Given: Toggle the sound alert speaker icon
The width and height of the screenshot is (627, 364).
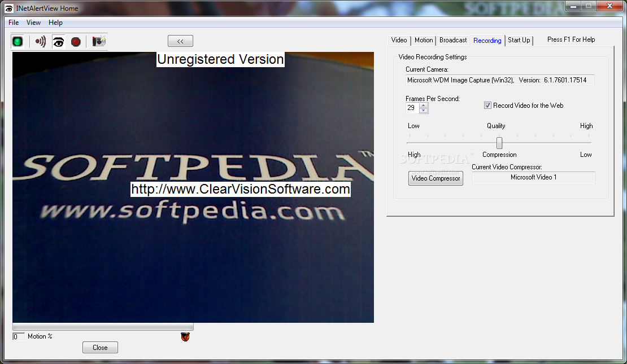Looking at the screenshot, I should [x=40, y=41].
